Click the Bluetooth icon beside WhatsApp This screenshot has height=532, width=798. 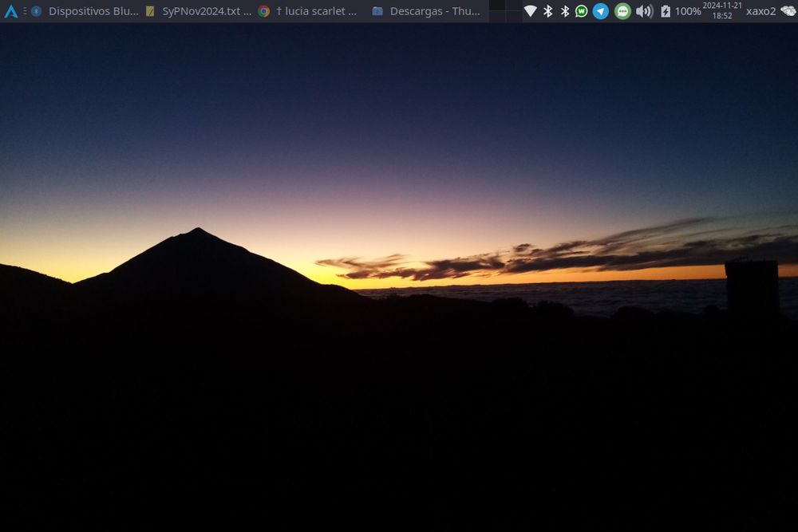pyautogui.click(x=564, y=10)
